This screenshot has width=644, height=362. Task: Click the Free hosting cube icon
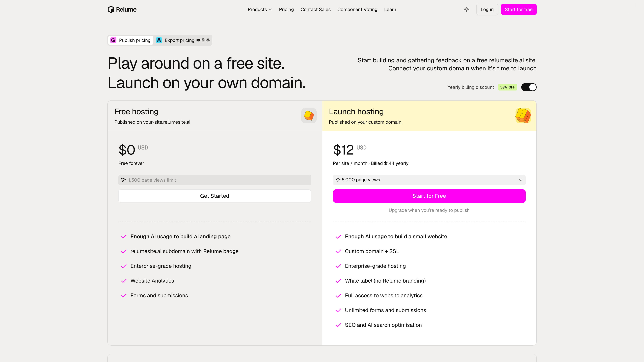point(309,115)
